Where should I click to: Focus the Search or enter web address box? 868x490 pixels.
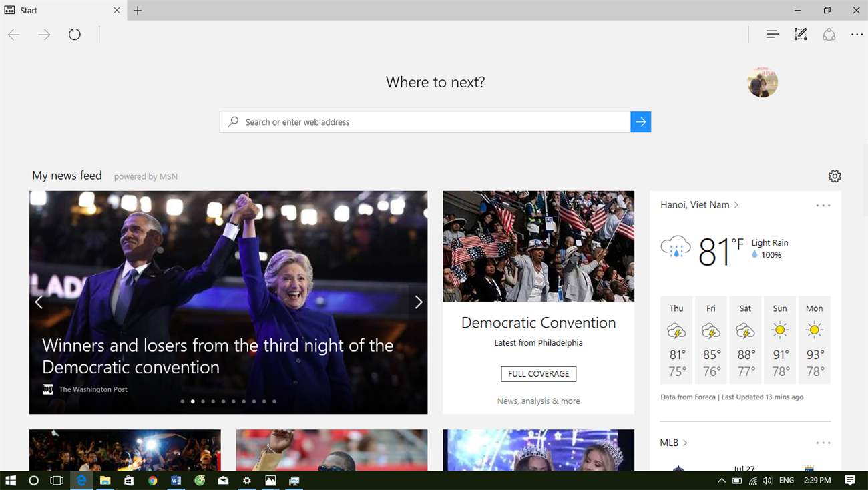425,122
